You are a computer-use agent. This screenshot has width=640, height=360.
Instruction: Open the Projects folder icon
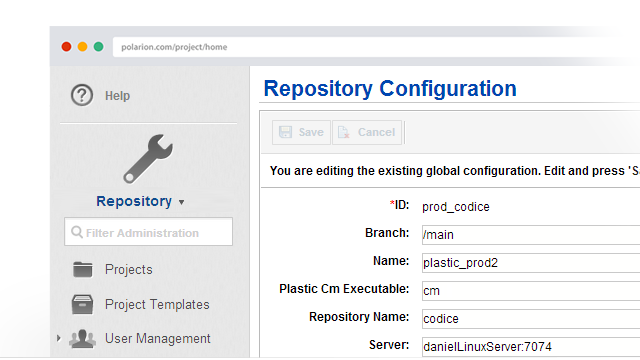point(83,269)
